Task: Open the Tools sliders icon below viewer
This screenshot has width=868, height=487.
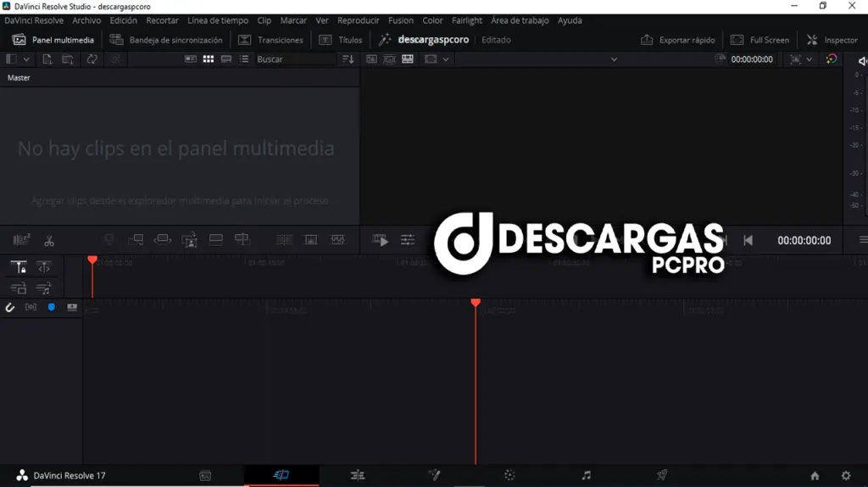Action: tap(408, 240)
